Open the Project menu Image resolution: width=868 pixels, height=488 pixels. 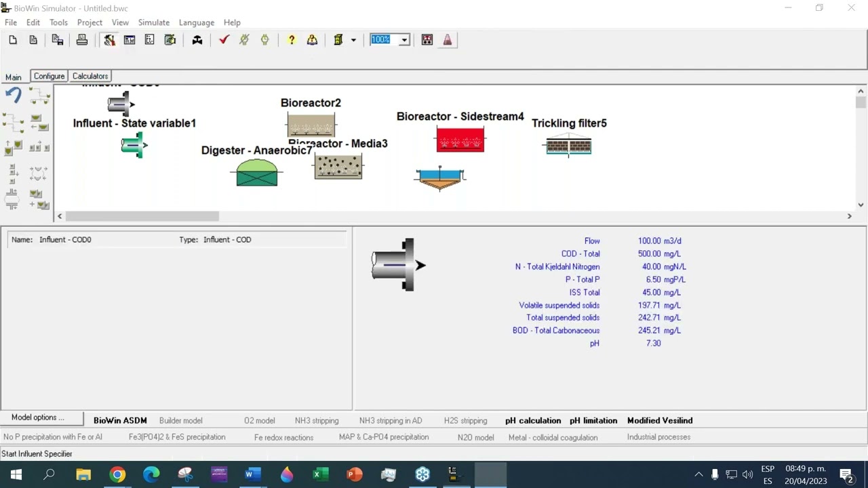90,22
